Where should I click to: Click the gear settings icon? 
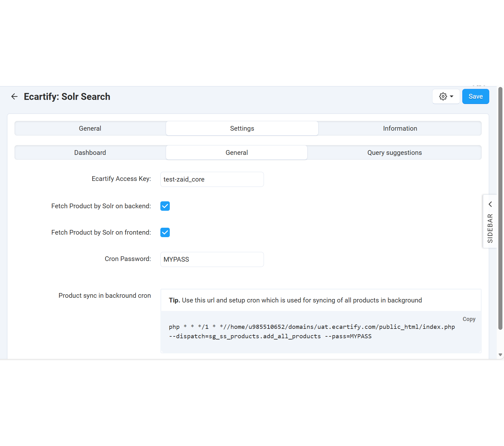pos(443,96)
